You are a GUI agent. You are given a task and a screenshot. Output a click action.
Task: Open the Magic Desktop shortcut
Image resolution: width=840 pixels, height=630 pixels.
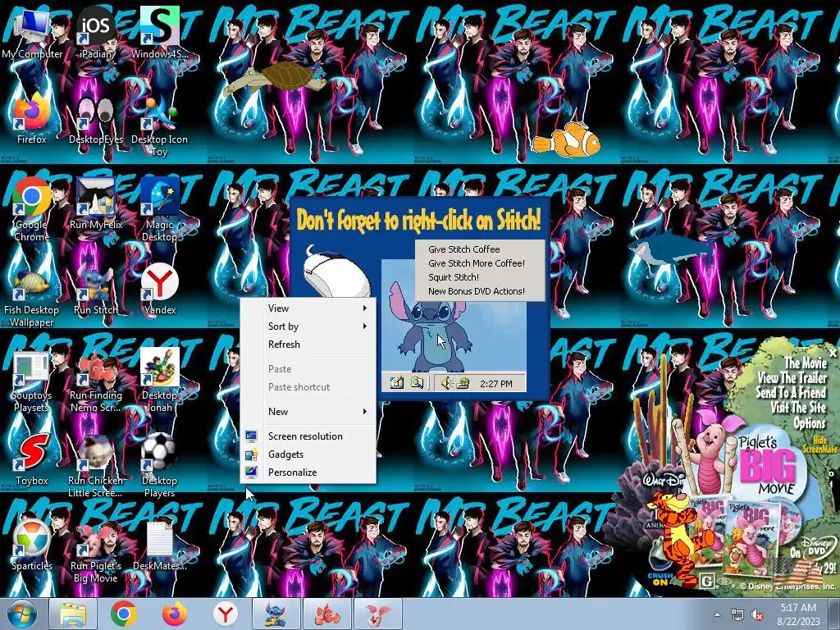point(160,209)
